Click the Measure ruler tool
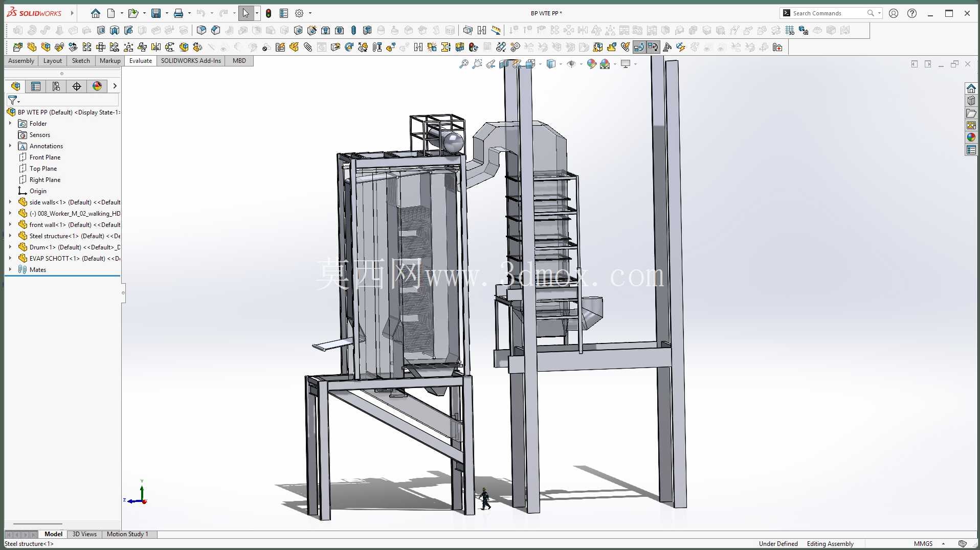Viewport: 980px width, 550px height. point(496,30)
